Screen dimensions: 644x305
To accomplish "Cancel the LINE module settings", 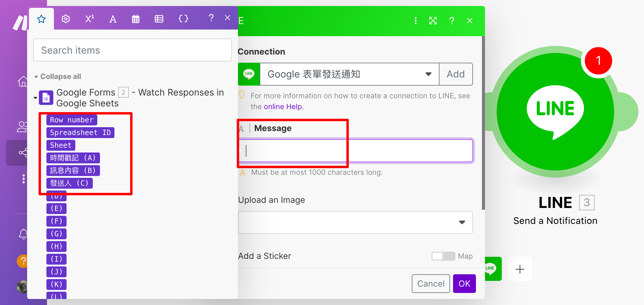I will (x=431, y=284).
